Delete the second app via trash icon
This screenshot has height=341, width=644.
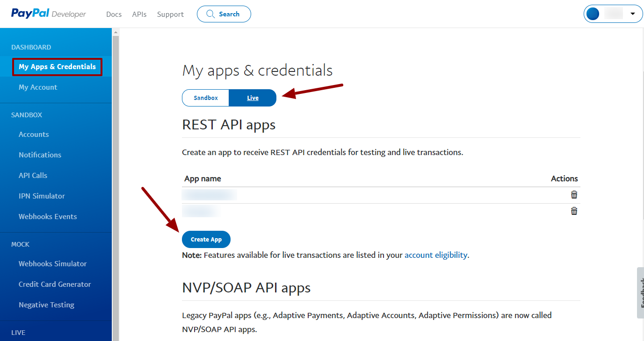[574, 211]
